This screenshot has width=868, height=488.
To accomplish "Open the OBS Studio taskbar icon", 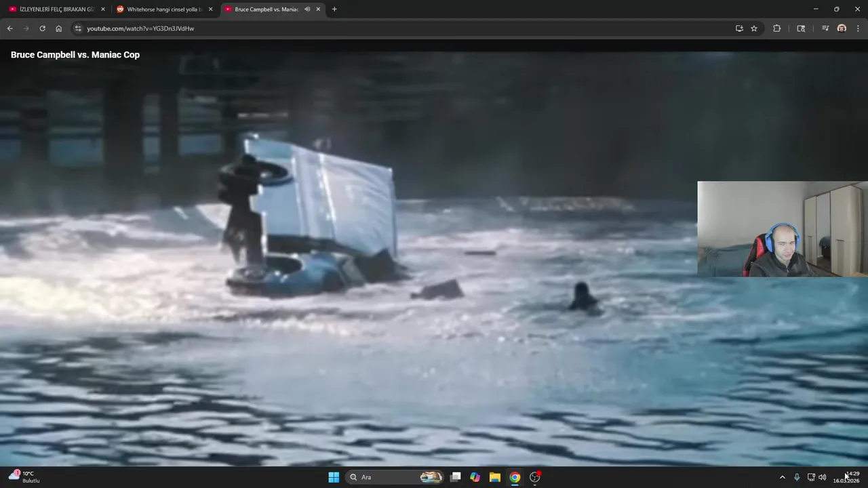I will pos(535,477).
